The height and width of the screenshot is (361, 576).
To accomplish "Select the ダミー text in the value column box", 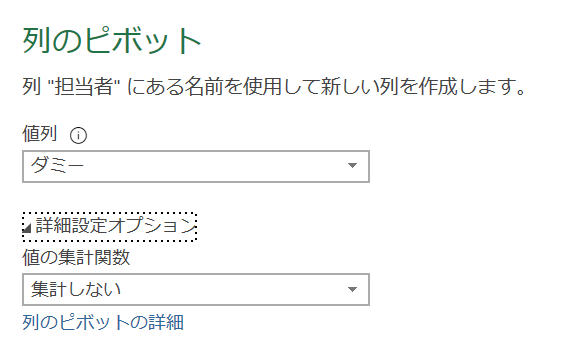I will point(57,165).
